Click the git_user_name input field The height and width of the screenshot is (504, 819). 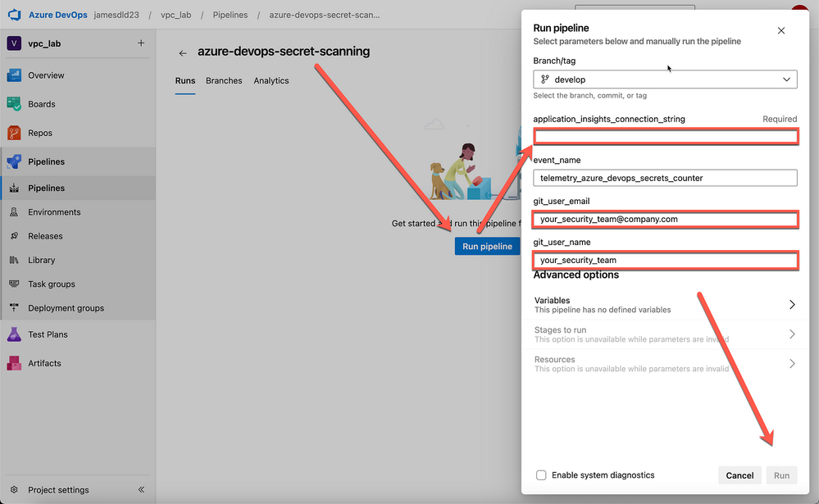pyautogui.click(x=666, y=260)
